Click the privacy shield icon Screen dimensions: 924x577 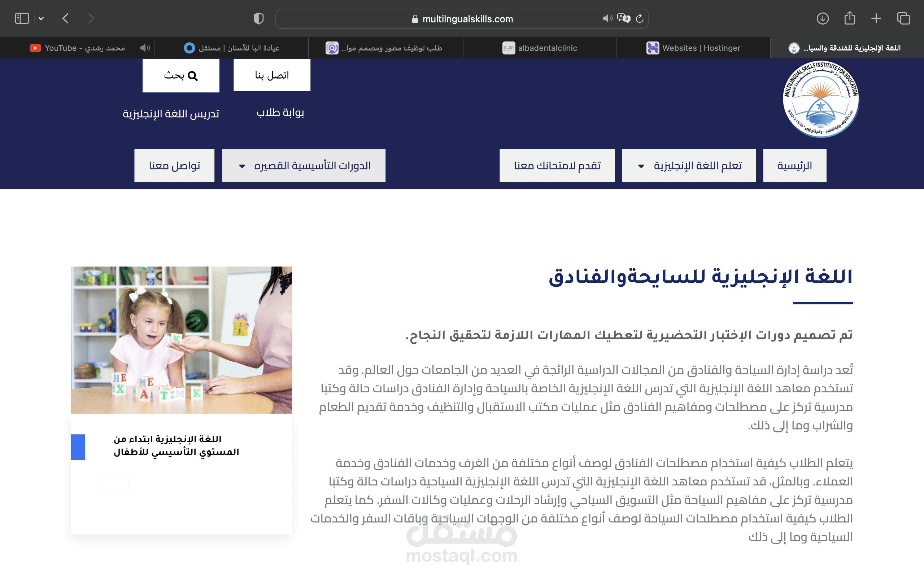[x=258, y=18]
